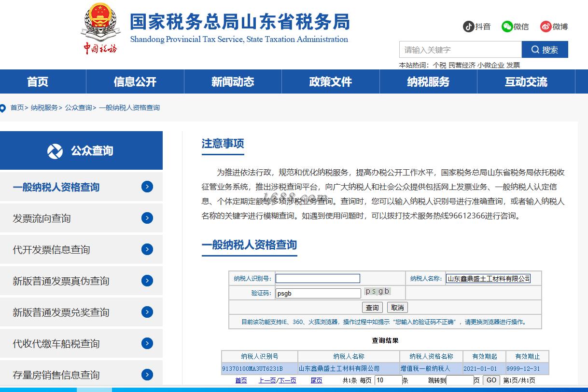Screen dimensions: 588x392
Task: Select sidebar item 新版普通发票真伪查询
Action: 81,281
